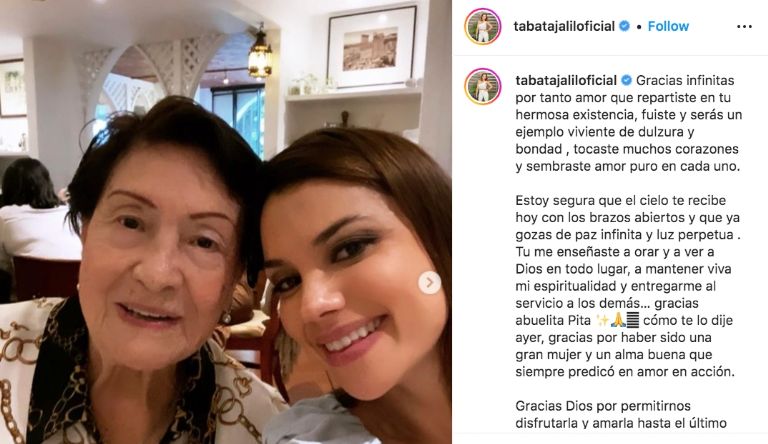Click the hanging lantern in the photo
The width and height of the screenshot is (768, 444).
pos(260,54)
